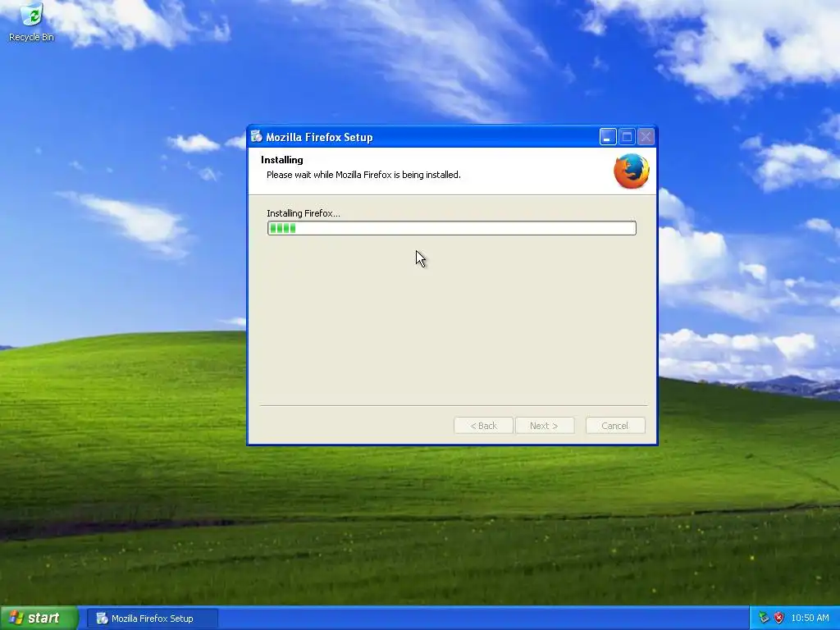
Task: Click the red security shield tray icon
Action: tap(779, 619)
